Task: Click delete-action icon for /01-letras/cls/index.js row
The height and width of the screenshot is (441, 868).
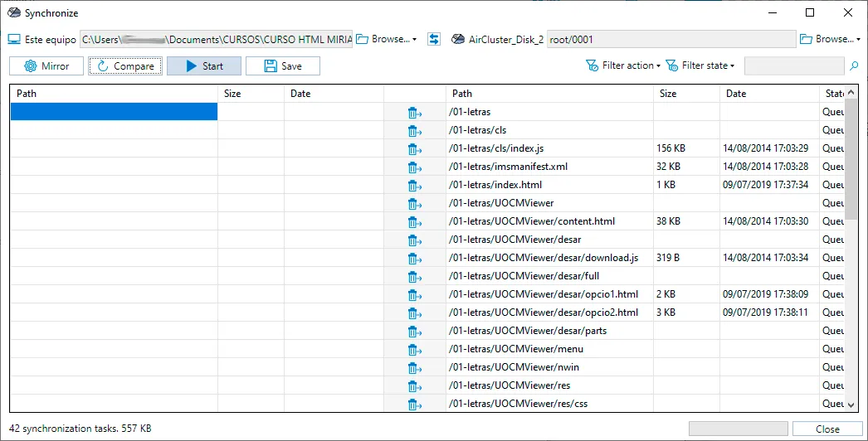Action: (415, 149)
